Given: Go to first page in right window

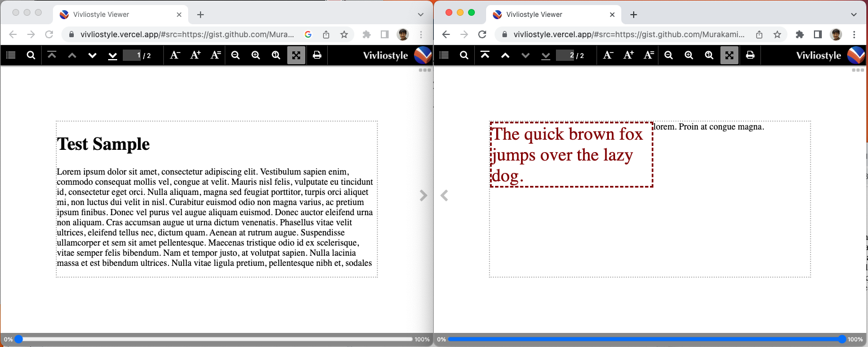Looking at the screenshot, I should pos(485,55).
